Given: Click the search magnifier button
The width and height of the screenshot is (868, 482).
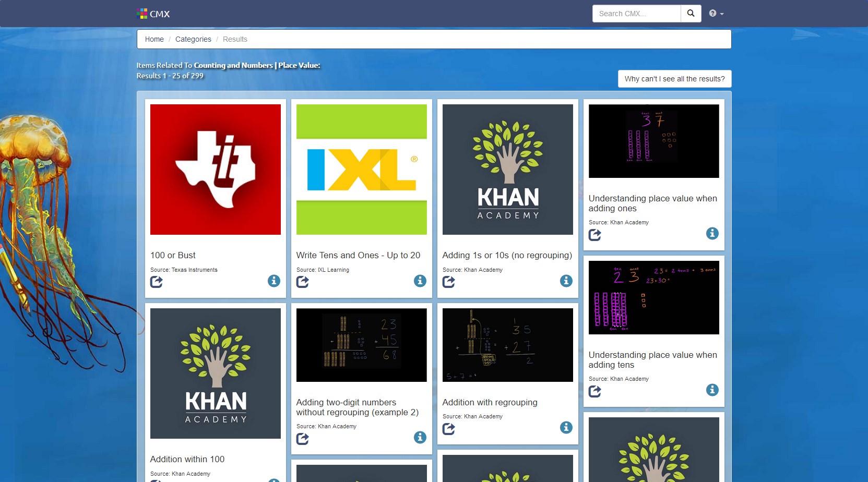Looking at the screenshot, I should click(x=691, y=14).
